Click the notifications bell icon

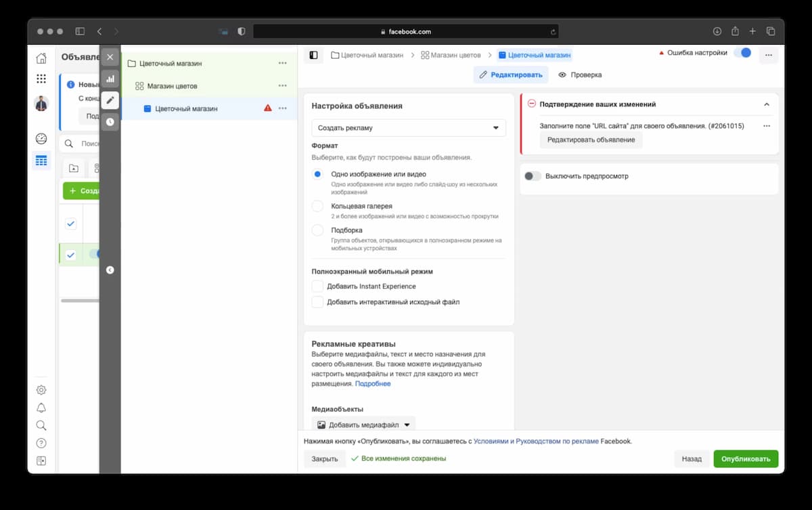[41, 408]
